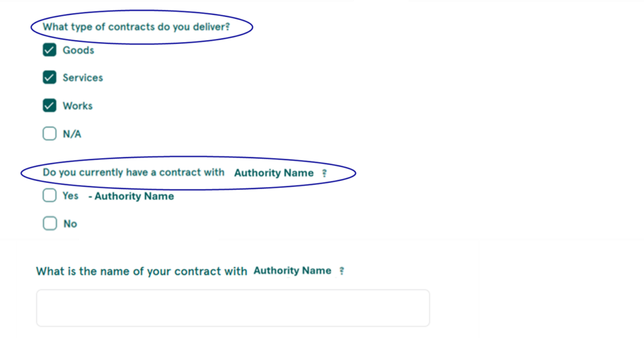
Task: Click the question mark ending the contract name question
Action: 341,271
